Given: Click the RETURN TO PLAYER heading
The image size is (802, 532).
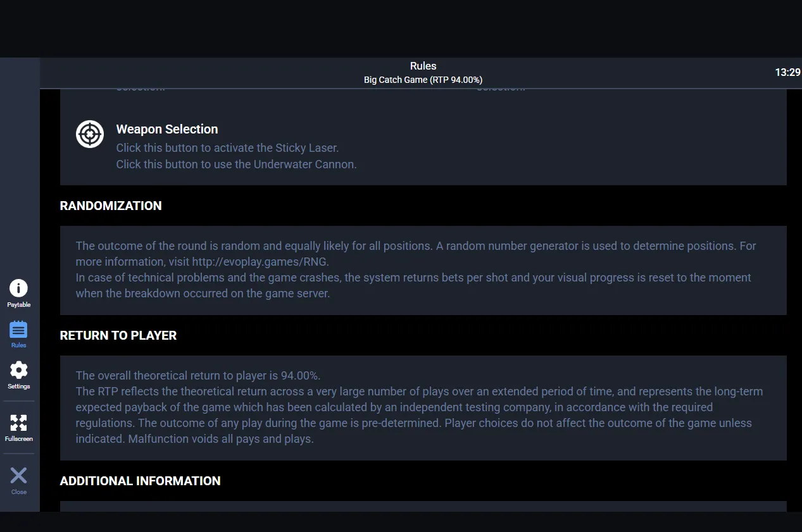Looking at the screenshot, I should tap(118, 336).
